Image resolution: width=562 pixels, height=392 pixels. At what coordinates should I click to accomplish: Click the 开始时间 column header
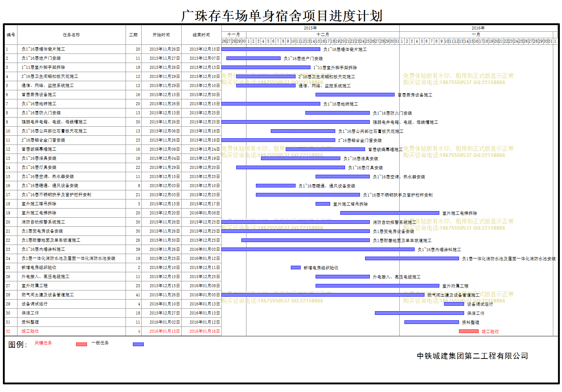click(161, 35)
